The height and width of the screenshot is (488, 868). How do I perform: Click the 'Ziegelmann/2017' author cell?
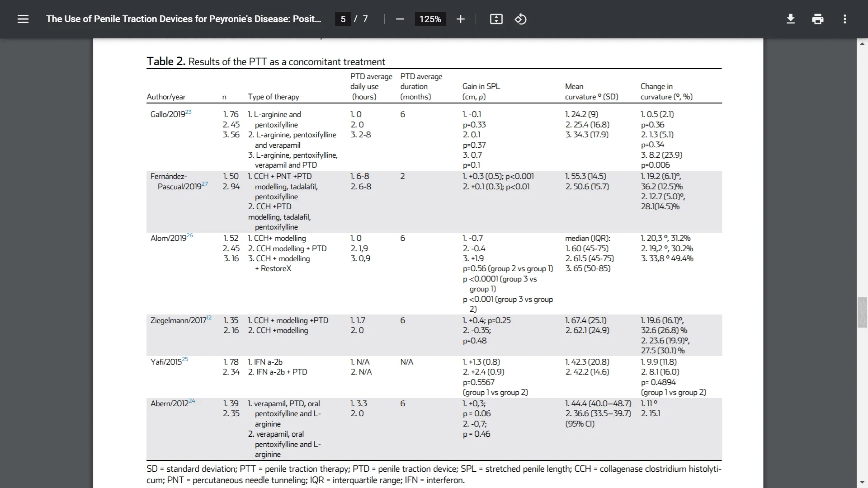[179, 320]
